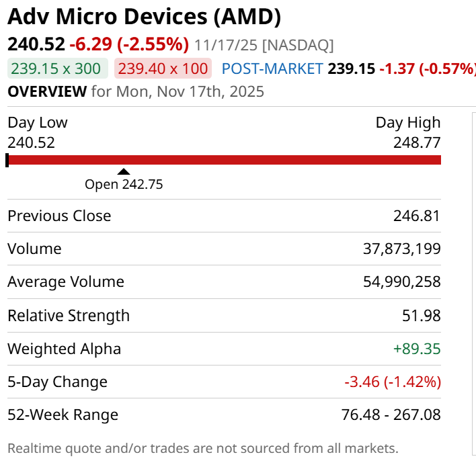Click the Open 242.75 label
Image resolution: width=476 pixels, height=471 pixels.
pyautogui.click(x=124, y=184)
